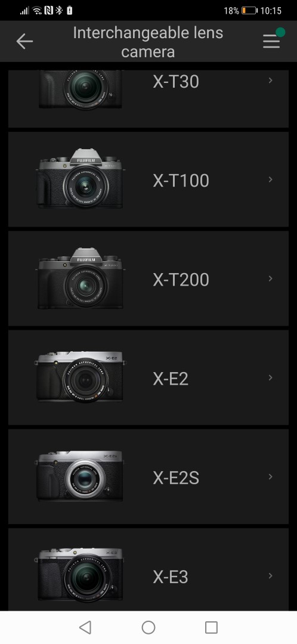297x644 pixels.
Task: Tap the X-T100 camera image
Action: pos(81,179)
